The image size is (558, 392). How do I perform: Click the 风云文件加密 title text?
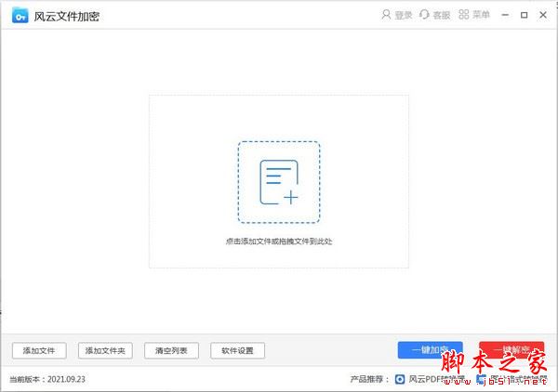[x=67, y=17]
